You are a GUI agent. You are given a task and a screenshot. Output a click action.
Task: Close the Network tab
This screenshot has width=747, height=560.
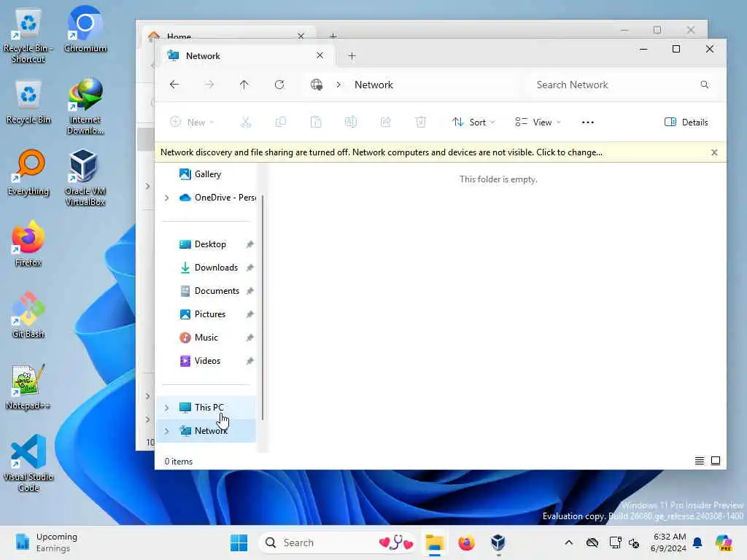[320, 55]
